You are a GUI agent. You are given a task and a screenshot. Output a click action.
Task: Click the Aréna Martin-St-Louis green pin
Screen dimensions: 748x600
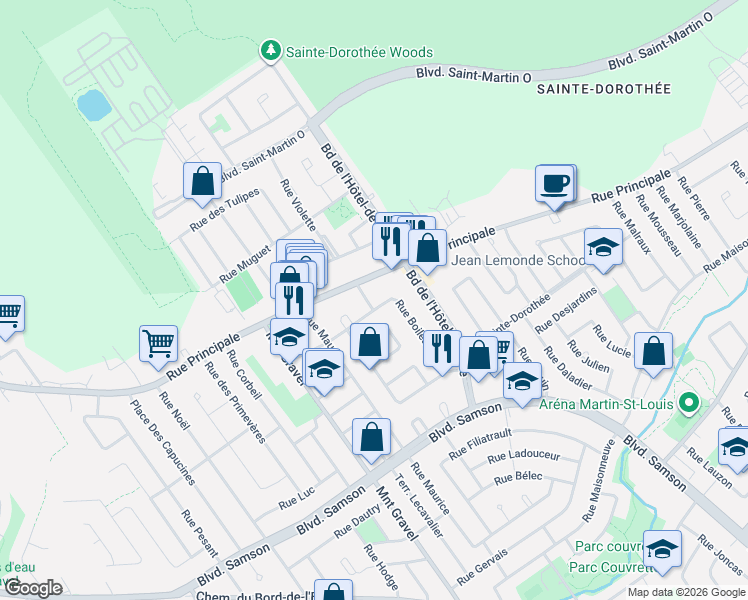688,403
